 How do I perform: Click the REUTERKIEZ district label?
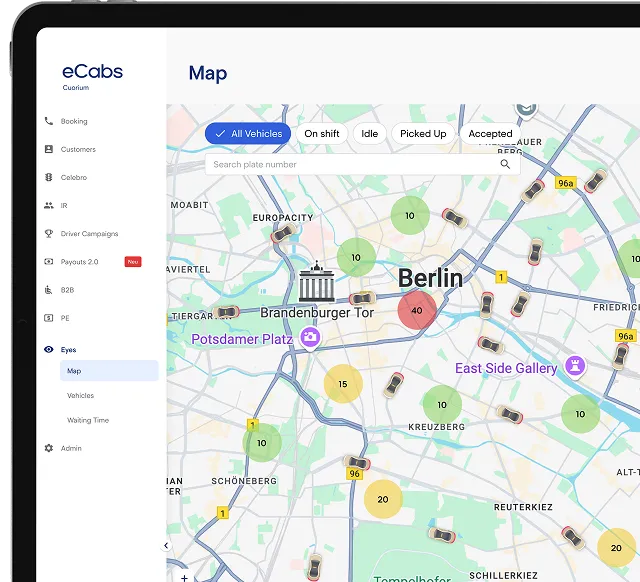pyautogui.click(x=523, y=507)
